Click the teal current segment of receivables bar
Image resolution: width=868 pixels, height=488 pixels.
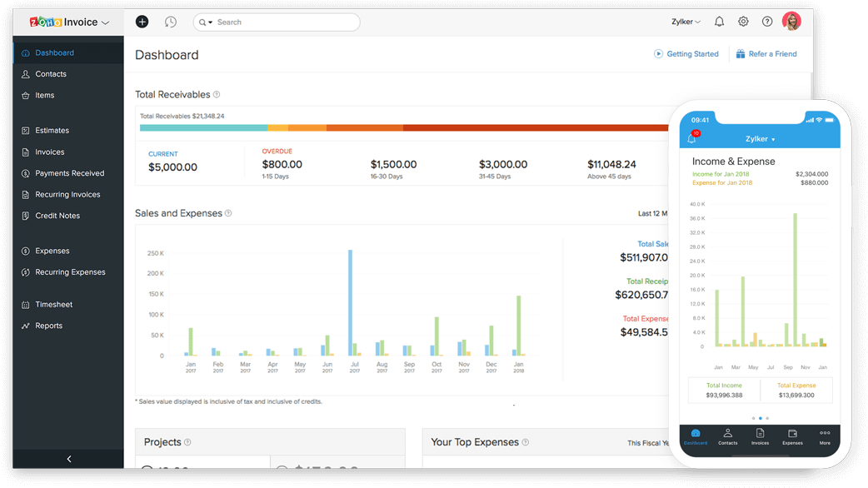(x=204, y=127)
